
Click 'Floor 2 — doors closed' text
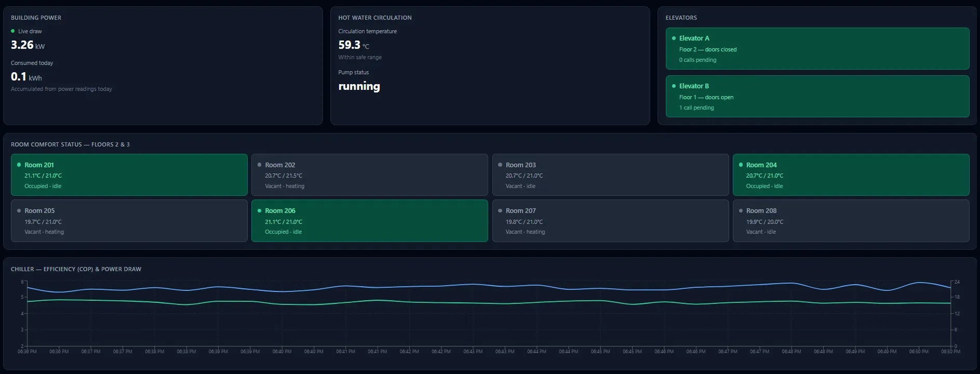click(x=707, y=49)
